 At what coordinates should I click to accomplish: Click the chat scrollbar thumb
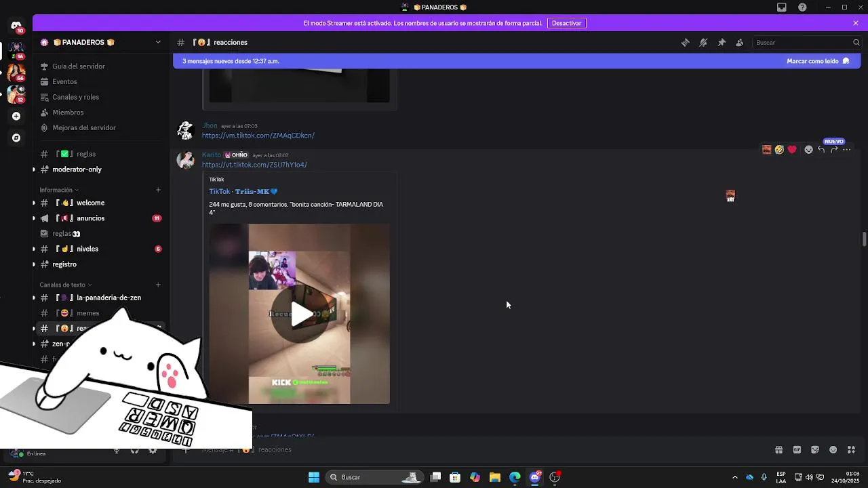point(864,239)
